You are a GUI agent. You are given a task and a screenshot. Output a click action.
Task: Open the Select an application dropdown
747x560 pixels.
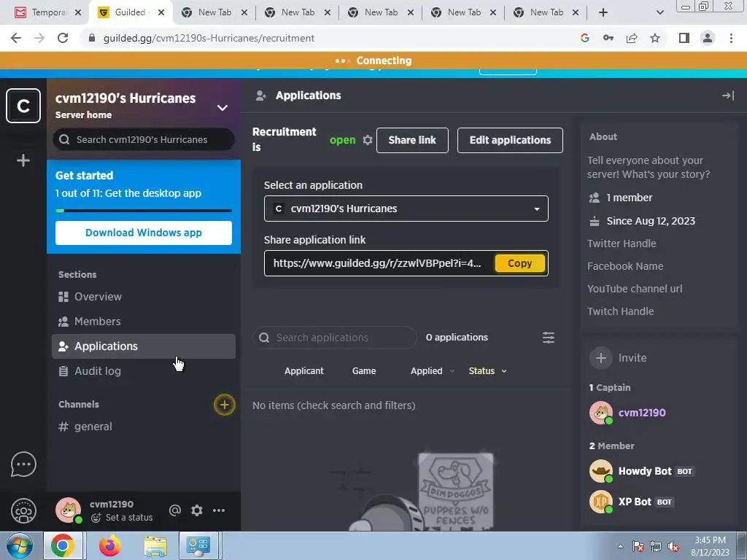click(x=406, y=209)
